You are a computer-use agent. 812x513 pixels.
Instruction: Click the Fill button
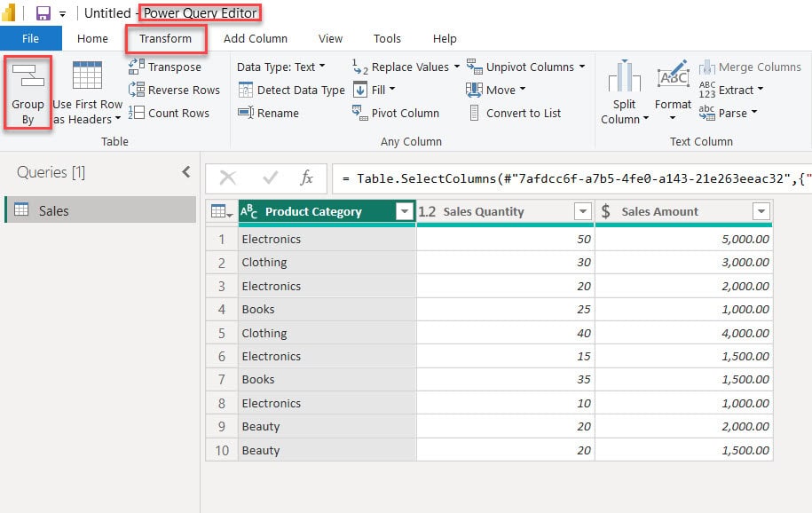click(374, 91)
